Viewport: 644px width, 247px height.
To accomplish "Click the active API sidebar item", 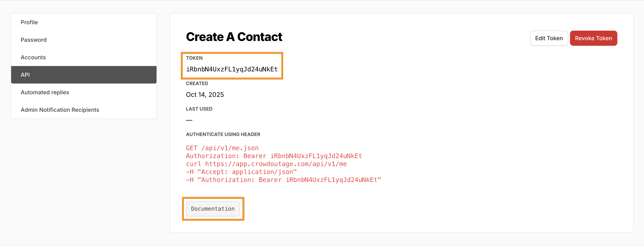I will click(x=25, y=75).
